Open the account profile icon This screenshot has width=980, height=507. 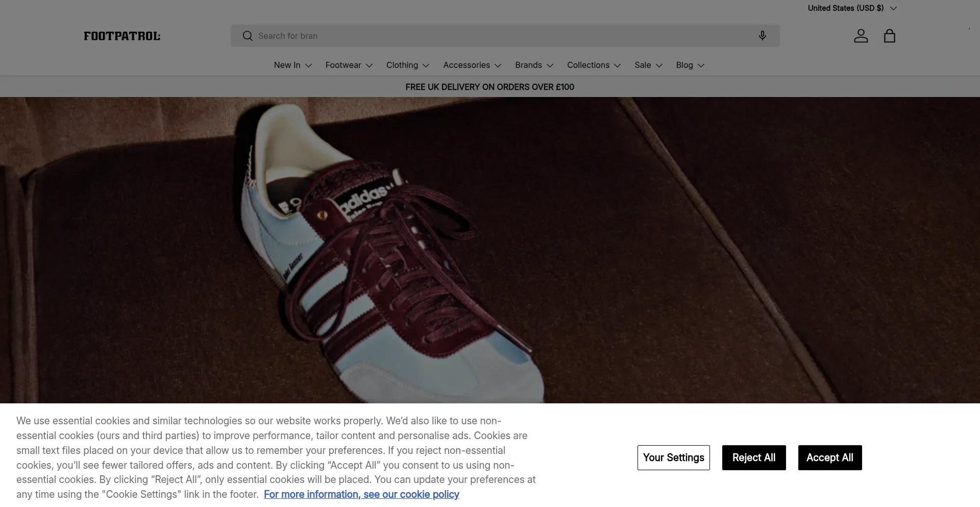click(861, 36)
